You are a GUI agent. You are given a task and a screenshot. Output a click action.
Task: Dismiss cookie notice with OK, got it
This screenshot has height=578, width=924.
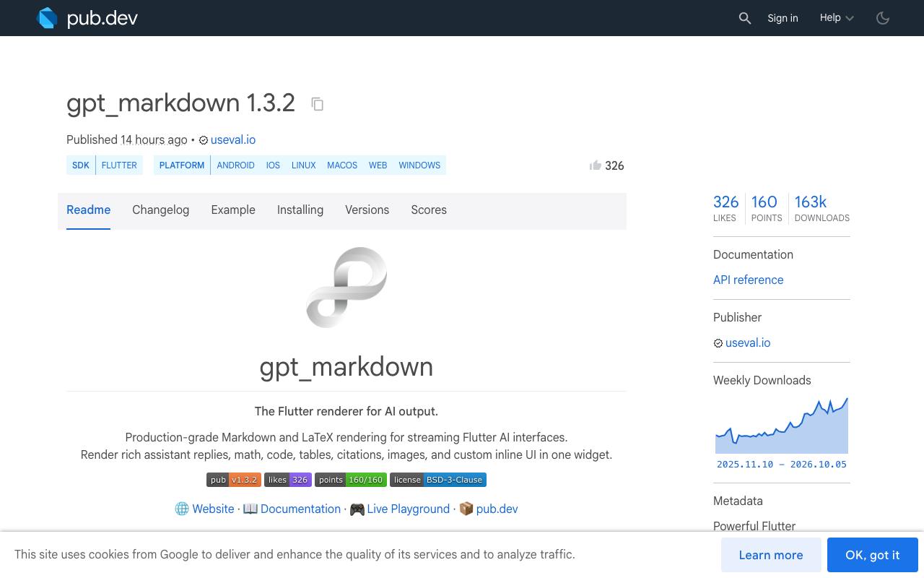point(873,555)
